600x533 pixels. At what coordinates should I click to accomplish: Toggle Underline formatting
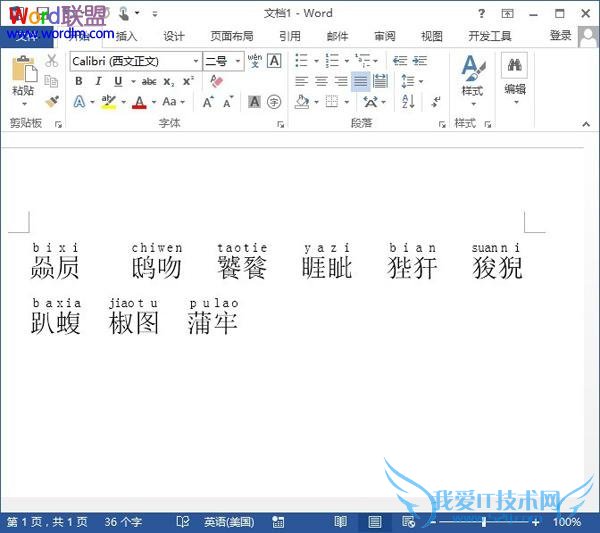coord(118,81)
